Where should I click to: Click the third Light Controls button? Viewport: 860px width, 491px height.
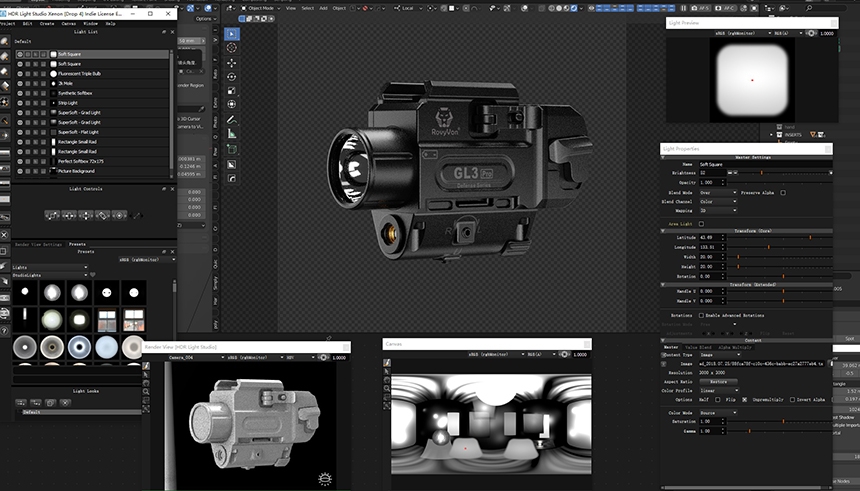[86, 216]
